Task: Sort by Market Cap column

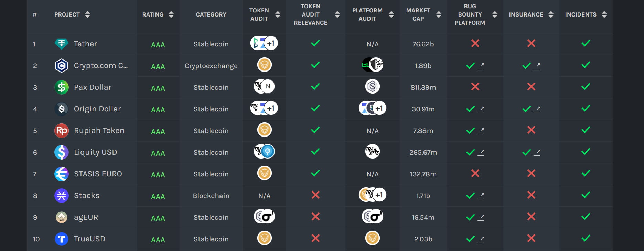Action: [x=439, y=14]
